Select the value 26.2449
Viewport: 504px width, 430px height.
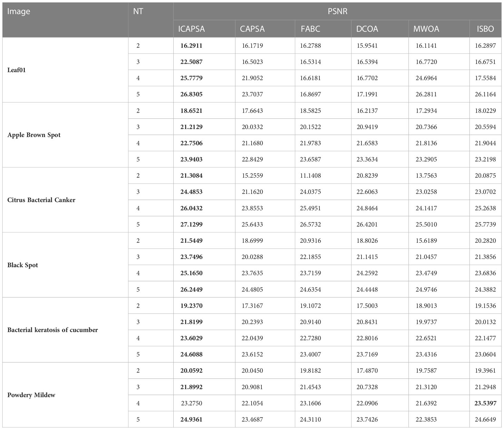click(191, 289)
